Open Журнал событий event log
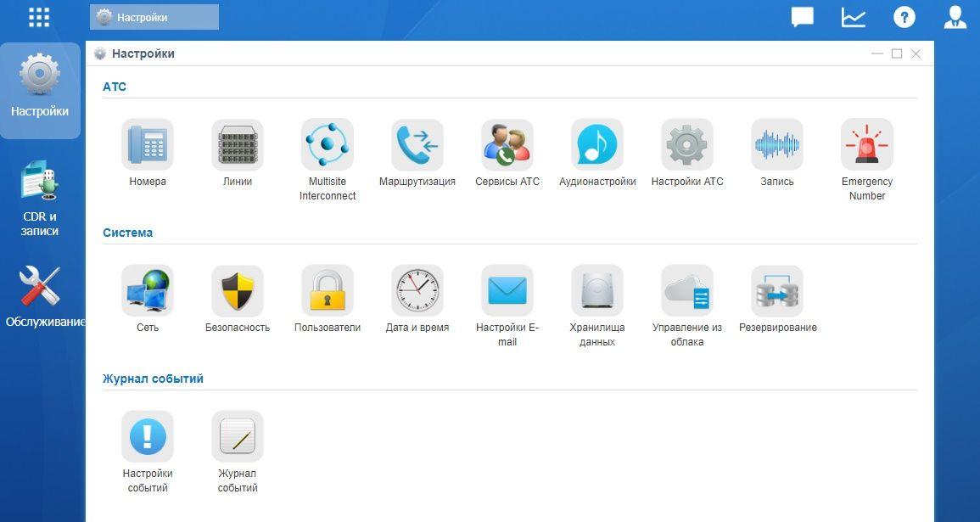 [x=238, y=436]
